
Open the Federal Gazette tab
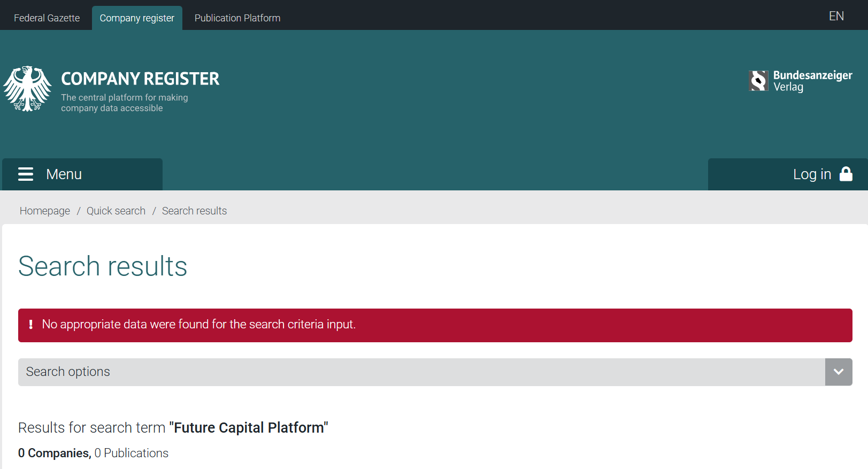click(47, 18)
